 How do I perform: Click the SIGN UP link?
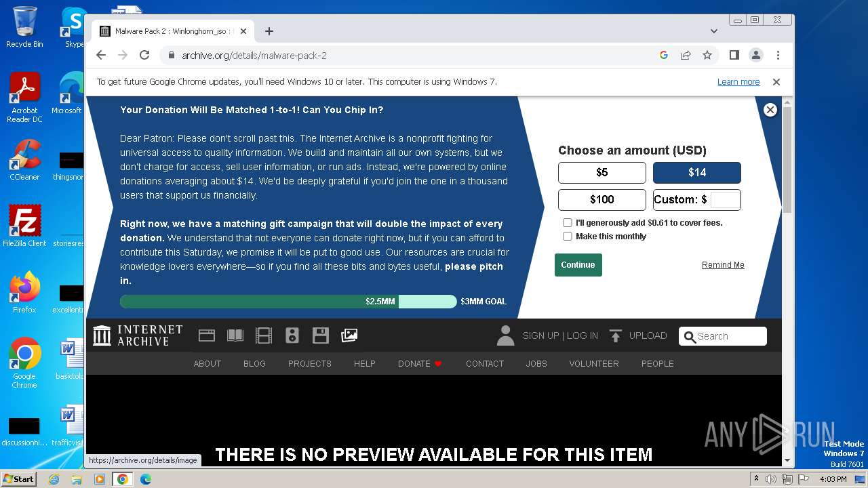coord(540,335)
